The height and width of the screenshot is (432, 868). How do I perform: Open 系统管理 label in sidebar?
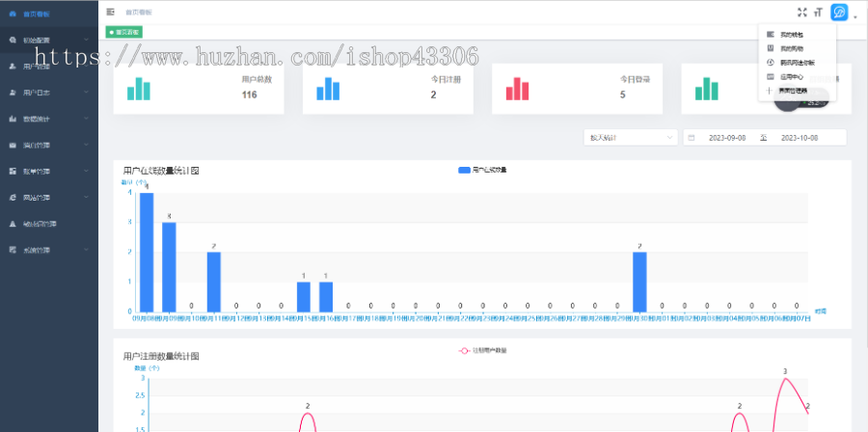coord(37,250)
